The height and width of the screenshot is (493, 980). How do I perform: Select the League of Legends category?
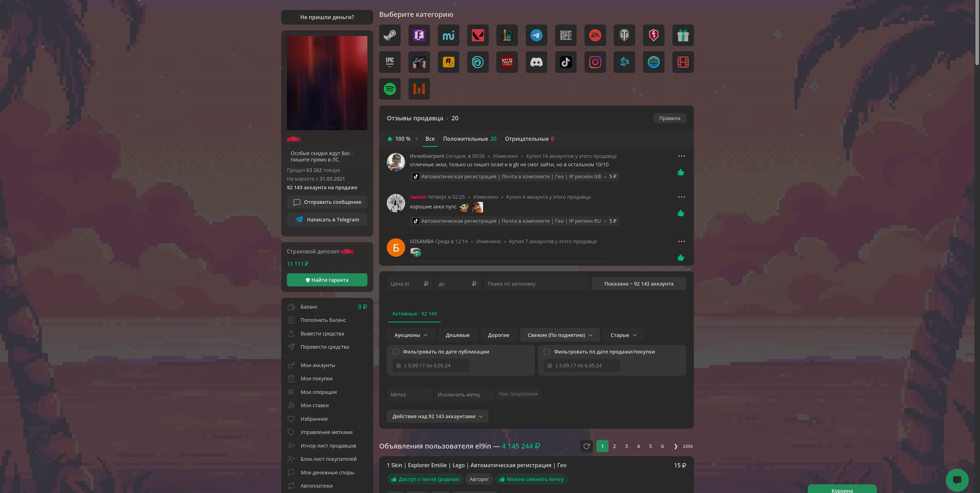507,35
